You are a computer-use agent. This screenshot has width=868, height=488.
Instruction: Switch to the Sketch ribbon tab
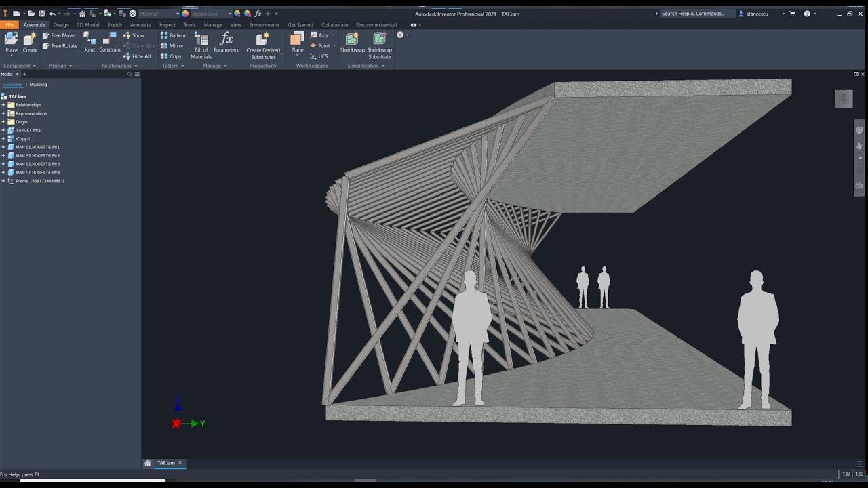click(115, 25)
